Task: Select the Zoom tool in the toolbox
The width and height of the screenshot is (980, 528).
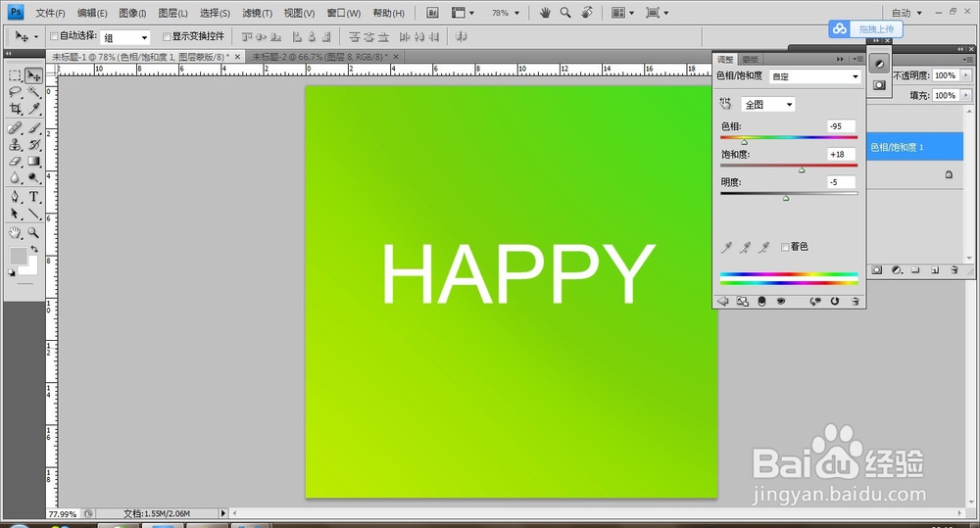Action: (x=33, y=233)
